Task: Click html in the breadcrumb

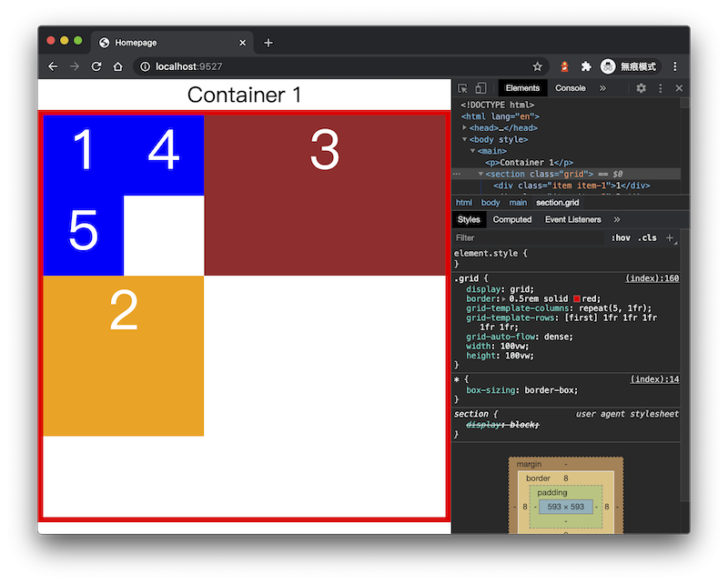Action: point(463,203)
